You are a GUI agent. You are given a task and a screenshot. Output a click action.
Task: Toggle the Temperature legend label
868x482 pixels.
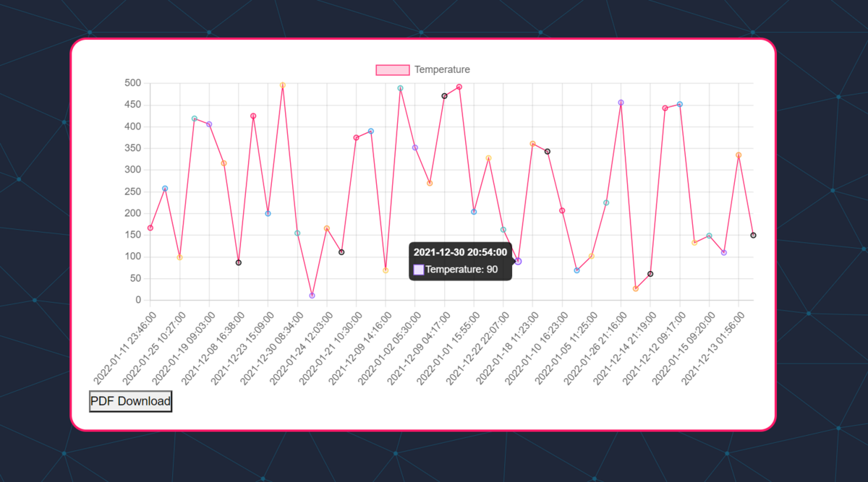coord(442,69)
